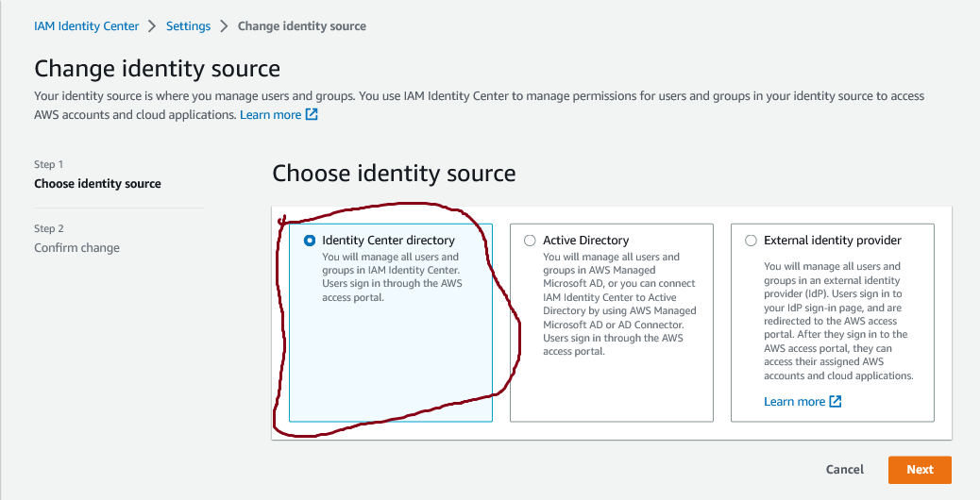
Task: Click the Identity Center directory card description
Action: click(x=391, y=276)
